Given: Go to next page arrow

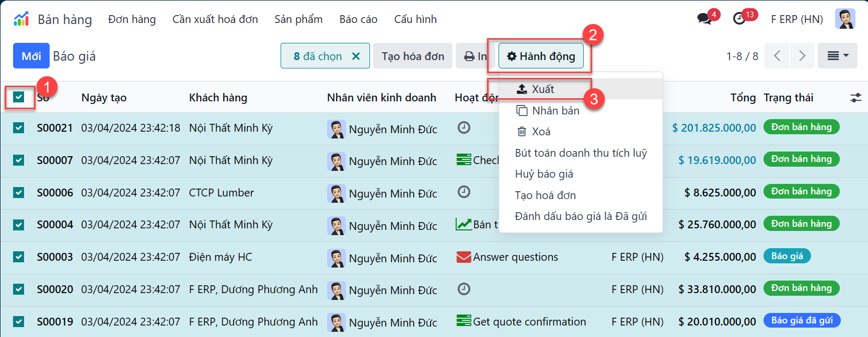Looking at the screenshot, I should 802,56.
